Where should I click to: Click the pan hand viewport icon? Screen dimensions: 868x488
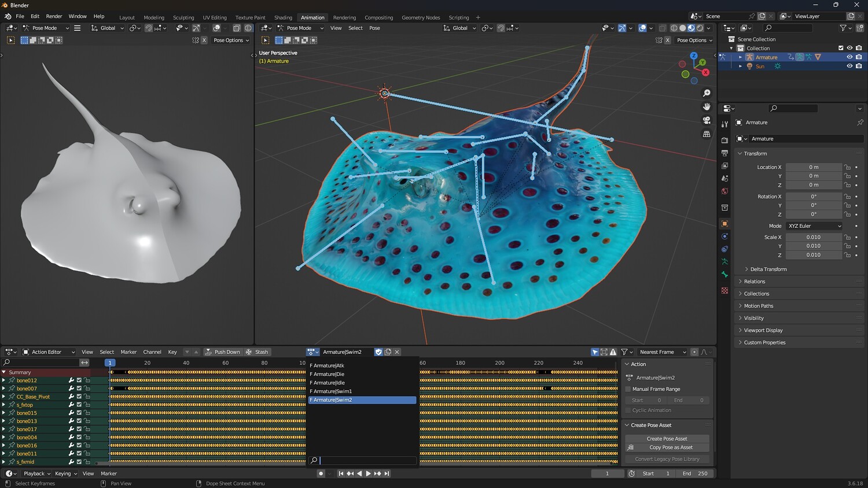coord(707,106)
